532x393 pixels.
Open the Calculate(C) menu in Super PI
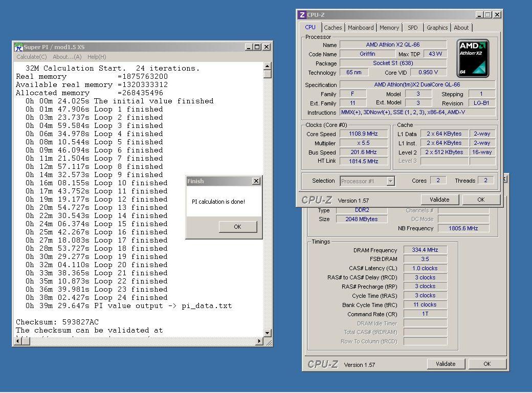(x=32, y=57)
